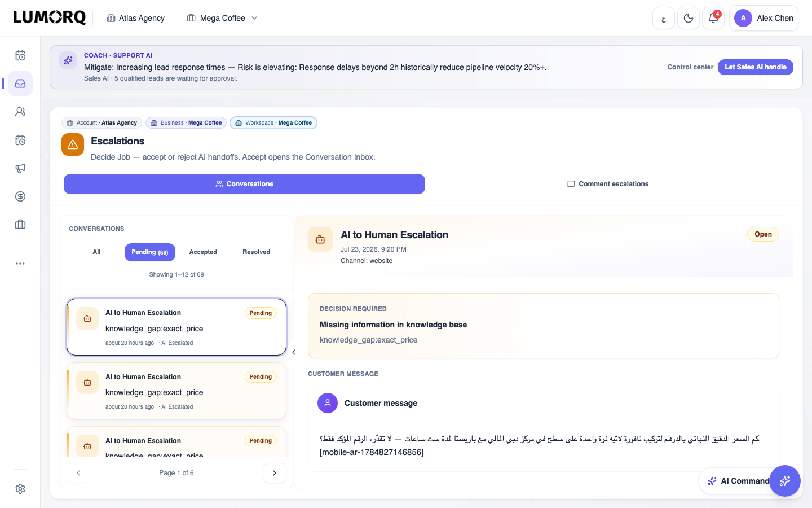Image resolution: width=812 pixels, height=508 pixels.
Task: Click the Open status badge
Action: click(x=763, y=234)
